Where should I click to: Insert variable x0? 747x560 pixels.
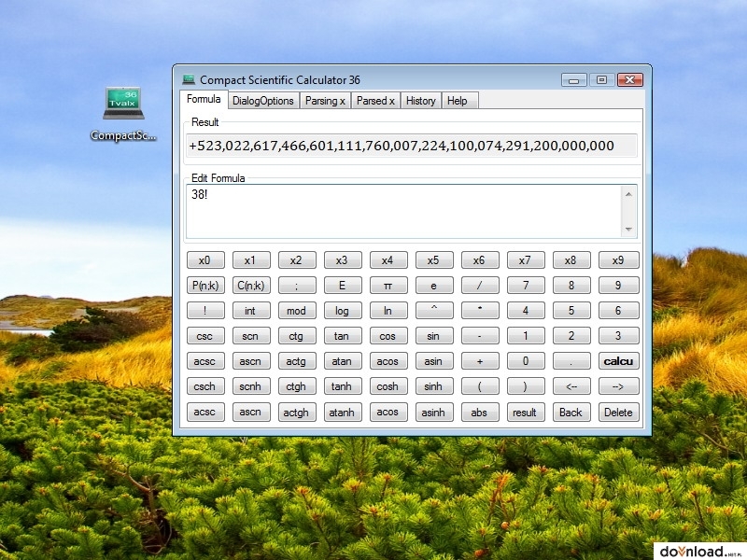[x=205, y=260]
